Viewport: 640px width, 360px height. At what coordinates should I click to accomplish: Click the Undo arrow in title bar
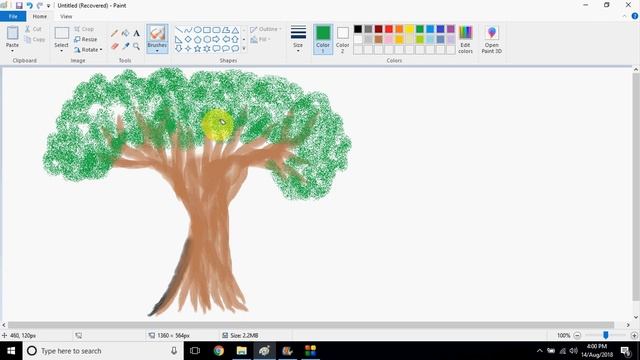(x=29, y=6)
